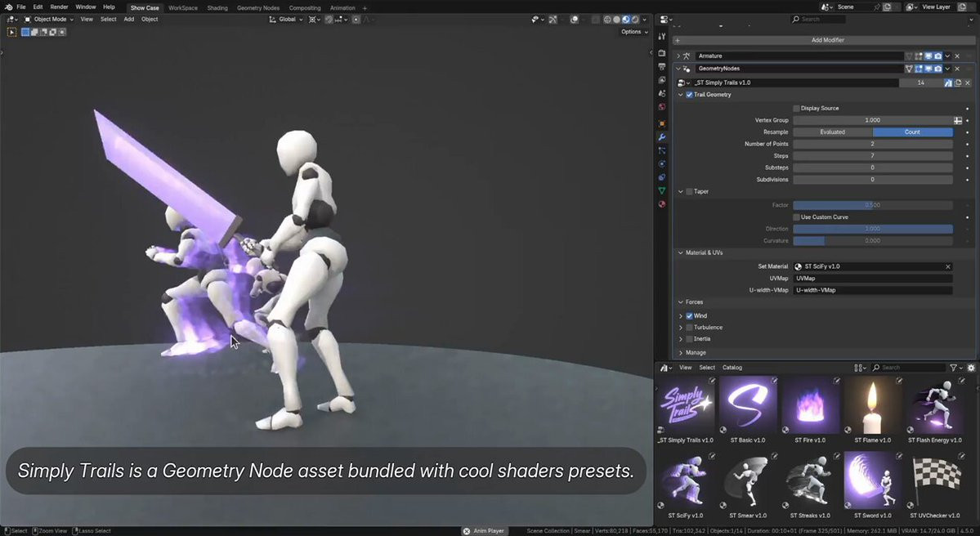Select Evaluated resample option
Screen dimensions: 980x536
833,132
